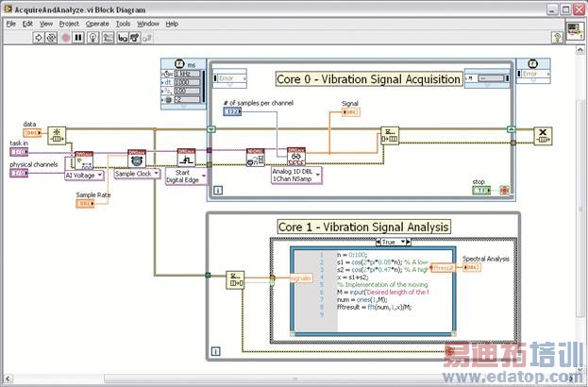Screen dimensions: 588x387
Task: Click the Run Continuously button
Action: (x=51, y=38)
